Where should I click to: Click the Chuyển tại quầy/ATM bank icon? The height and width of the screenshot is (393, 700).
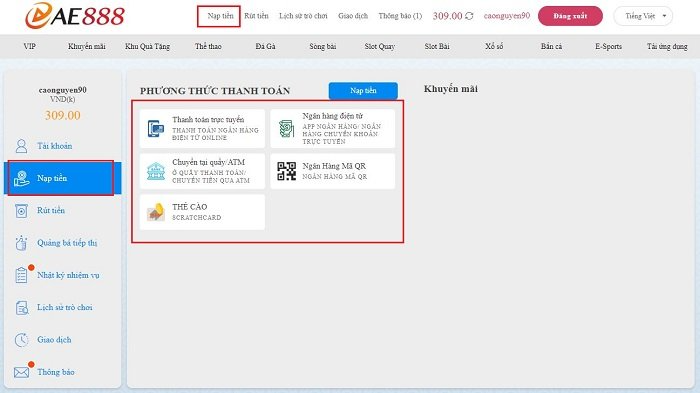click(x=156, y=171)
